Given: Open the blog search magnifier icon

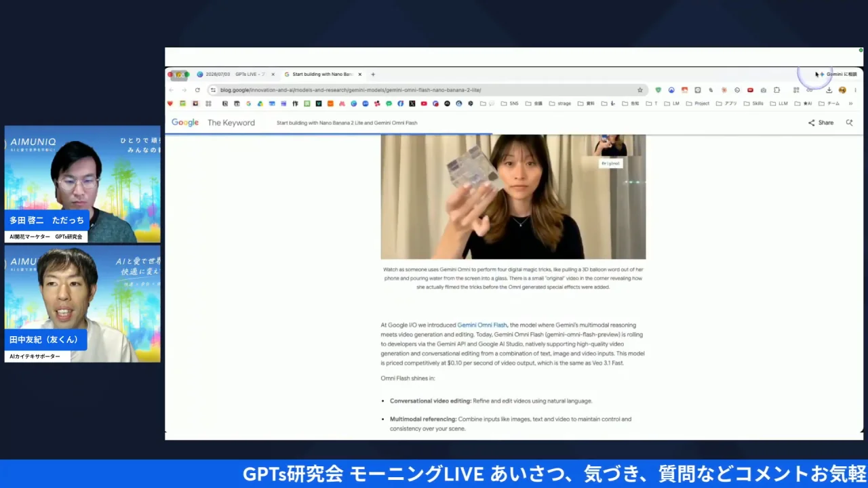Looking at the screenshot, I should pos(849,123).
